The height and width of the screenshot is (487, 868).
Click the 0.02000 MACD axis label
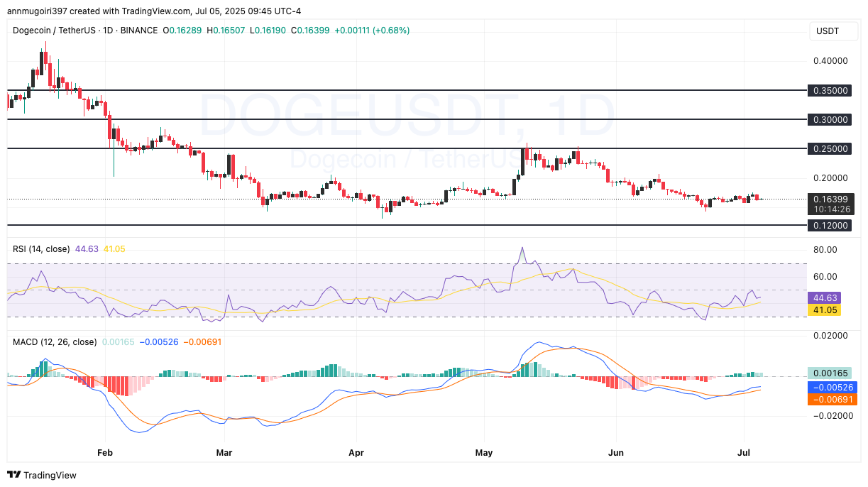(x=830, y=335)
